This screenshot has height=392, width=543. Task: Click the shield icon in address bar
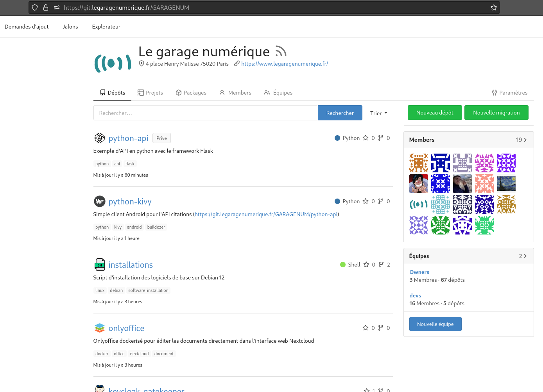(35, 7)
